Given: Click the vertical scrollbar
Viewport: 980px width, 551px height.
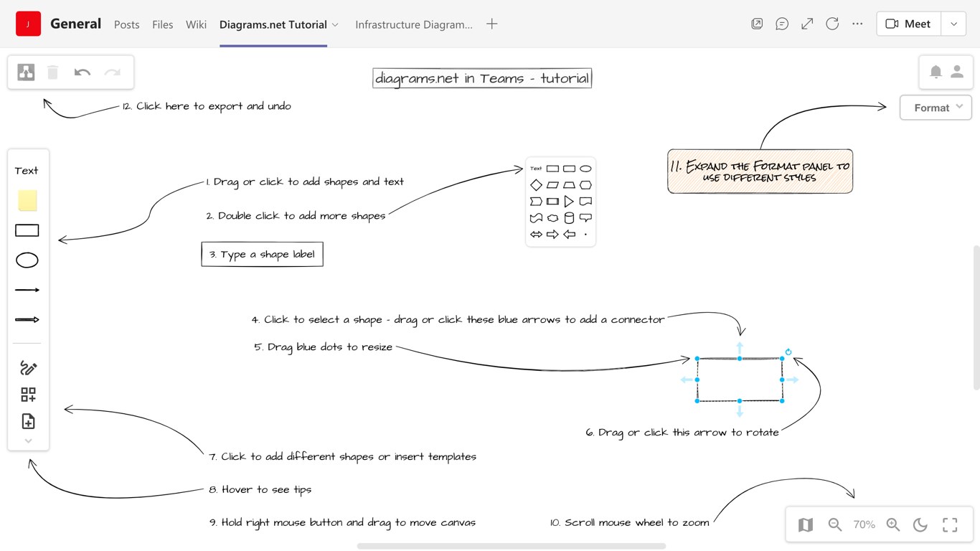Looking at the screenshot, I should tap(976, 318).
